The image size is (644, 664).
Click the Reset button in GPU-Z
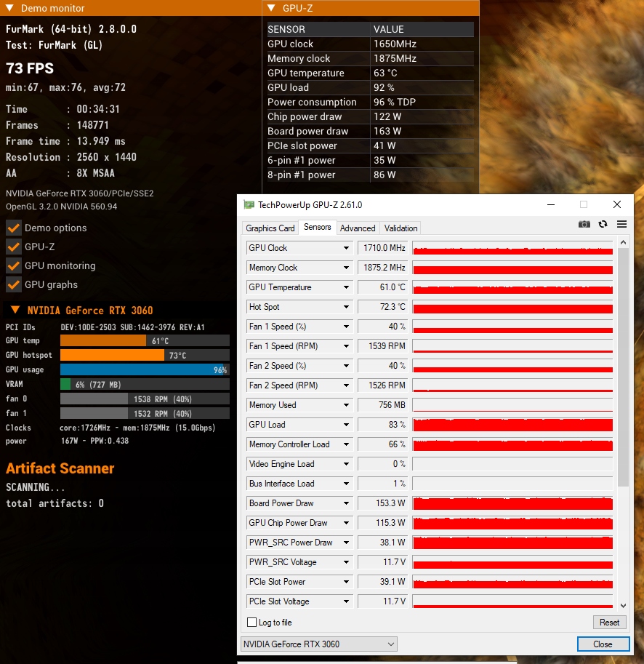pyautogui.click(x=609, y=622)
